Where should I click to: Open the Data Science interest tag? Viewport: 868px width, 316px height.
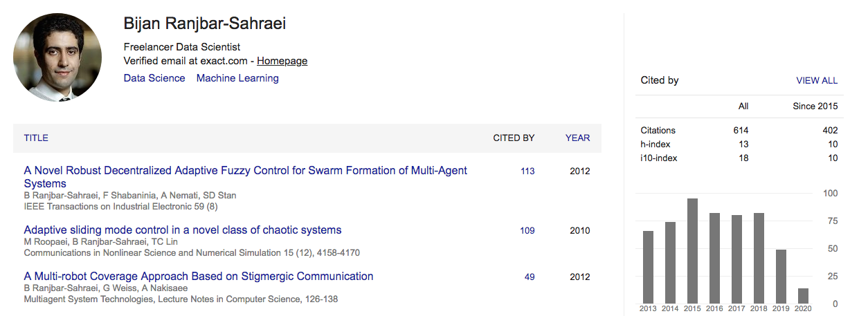154,78
